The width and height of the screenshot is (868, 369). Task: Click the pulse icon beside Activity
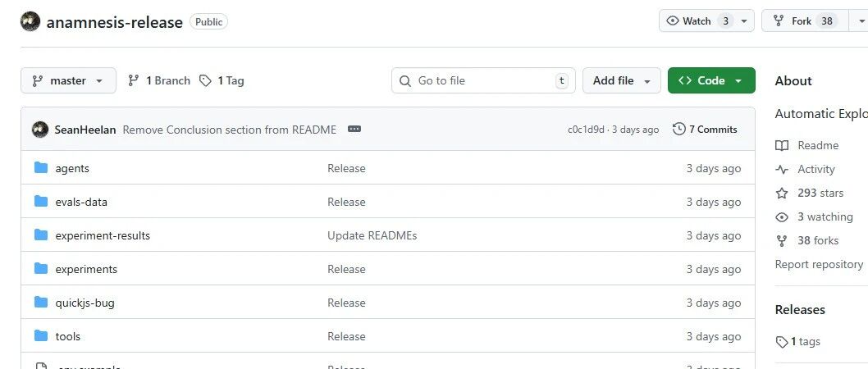(x=782, y=169)
